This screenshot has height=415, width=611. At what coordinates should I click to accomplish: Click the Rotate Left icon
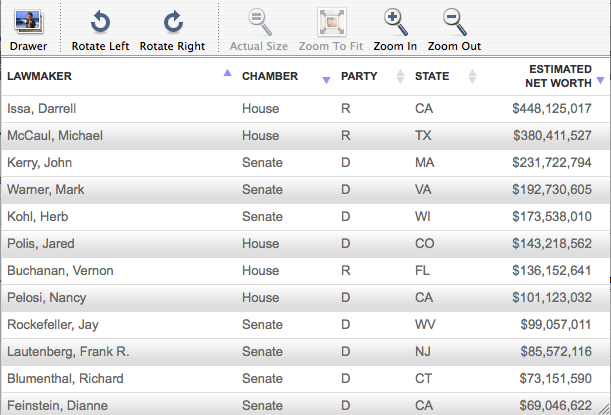pos(100,22)
